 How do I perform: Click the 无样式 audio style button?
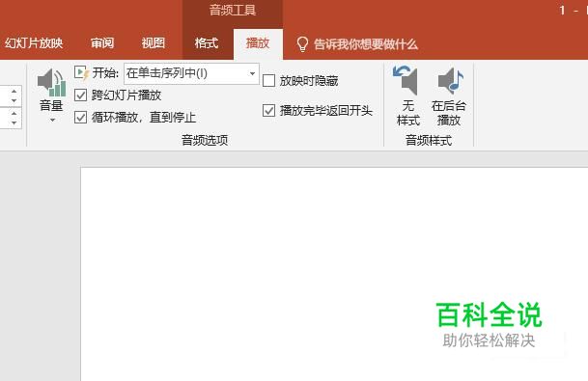click(x=408, y=95)
